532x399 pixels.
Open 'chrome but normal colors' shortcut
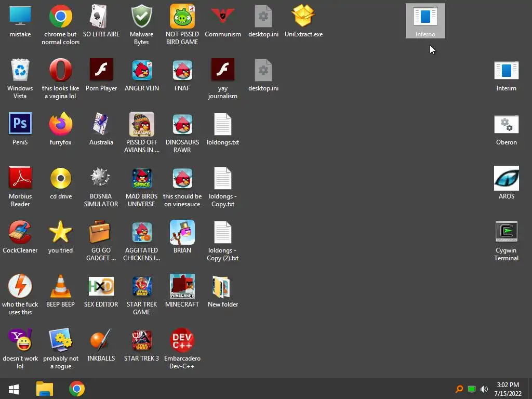click(60, 16)
